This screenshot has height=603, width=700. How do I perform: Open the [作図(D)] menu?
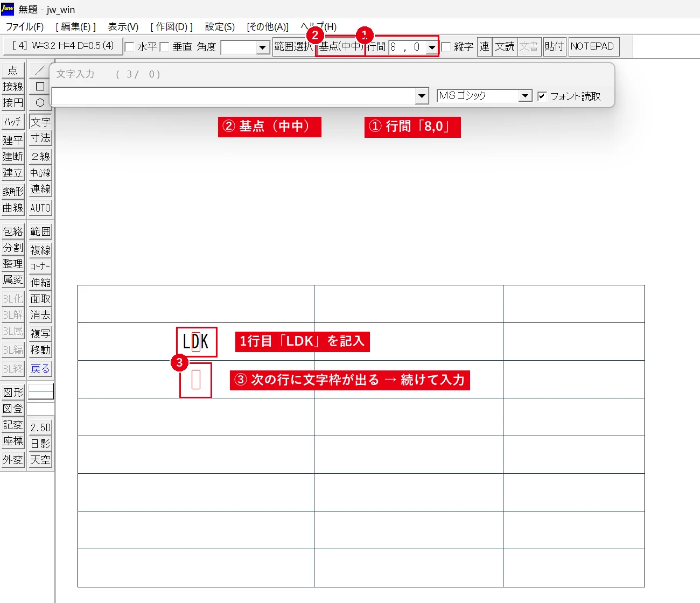(172, 26)
